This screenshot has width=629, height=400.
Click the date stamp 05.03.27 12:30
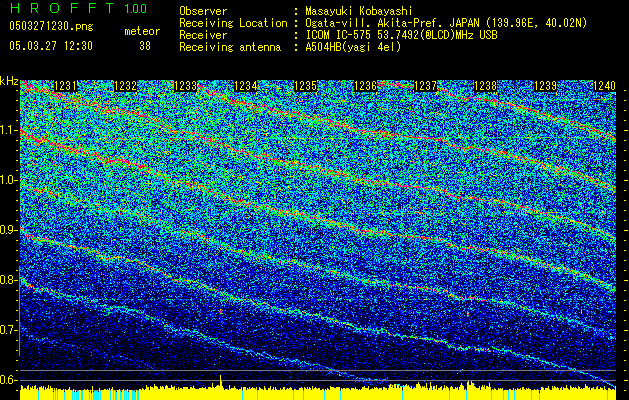(x=51, y=46)
